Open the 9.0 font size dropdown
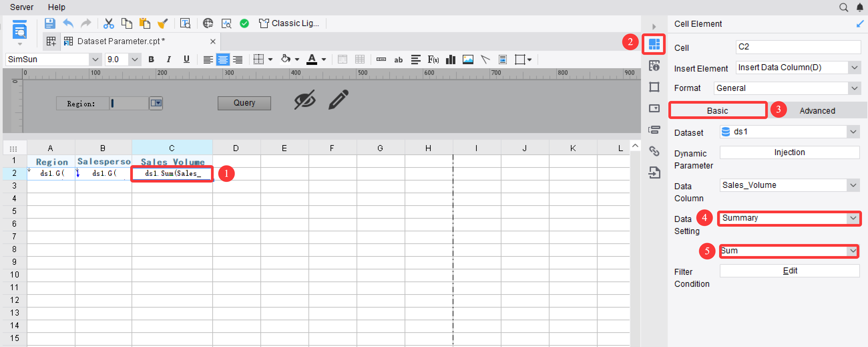The image size is (868, 347). [x=135, y=60]
